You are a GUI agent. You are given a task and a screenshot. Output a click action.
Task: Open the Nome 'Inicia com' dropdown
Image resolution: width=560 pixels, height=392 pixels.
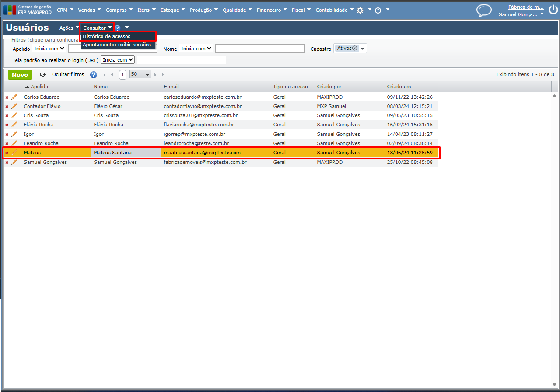coord(196,49)
